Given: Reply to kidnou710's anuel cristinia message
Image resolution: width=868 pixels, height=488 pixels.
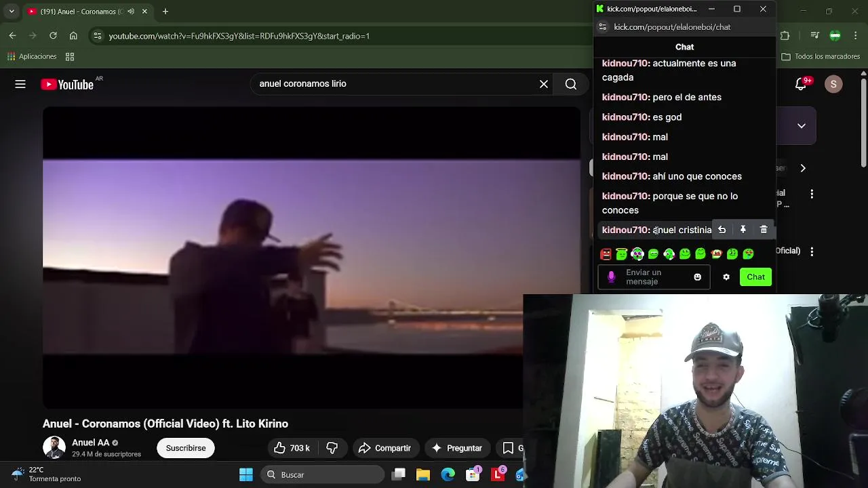Looking at the screenshot, I should pos(722,230).
